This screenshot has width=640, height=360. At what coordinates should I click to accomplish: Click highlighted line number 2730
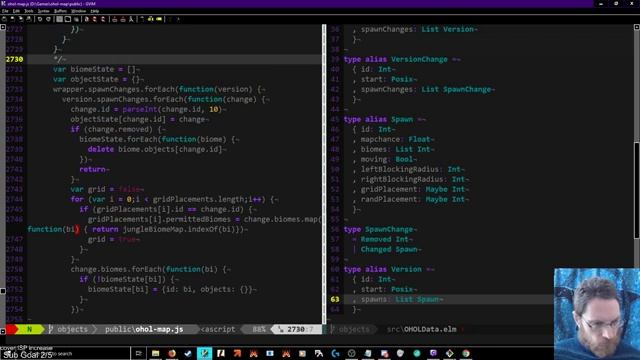tap(14, 59)
